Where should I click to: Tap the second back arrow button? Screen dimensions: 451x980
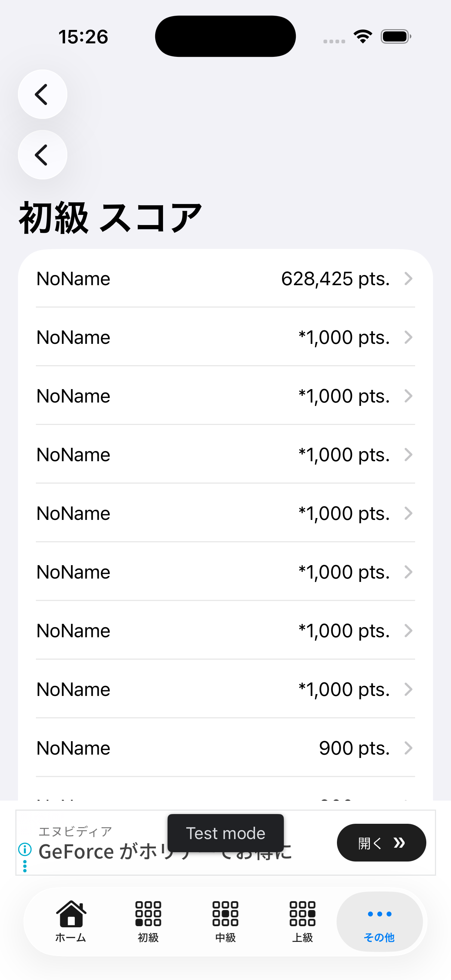coord(42,155)
